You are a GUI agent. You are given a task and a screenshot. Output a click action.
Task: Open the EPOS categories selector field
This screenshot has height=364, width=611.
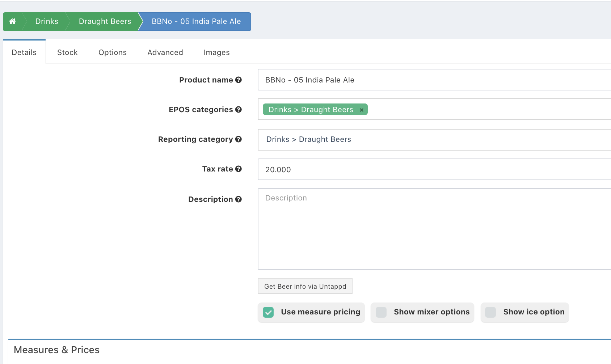pos(471,110)
